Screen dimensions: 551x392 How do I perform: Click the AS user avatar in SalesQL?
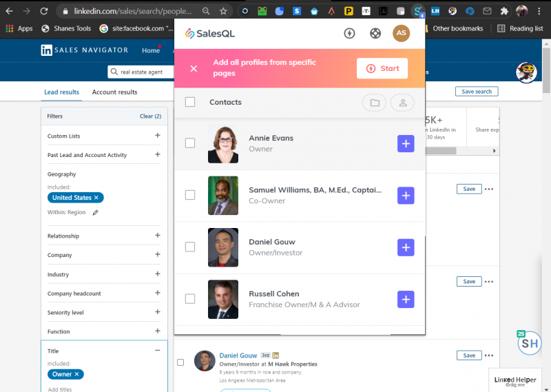pyautogui.click(x=401, y=33)
